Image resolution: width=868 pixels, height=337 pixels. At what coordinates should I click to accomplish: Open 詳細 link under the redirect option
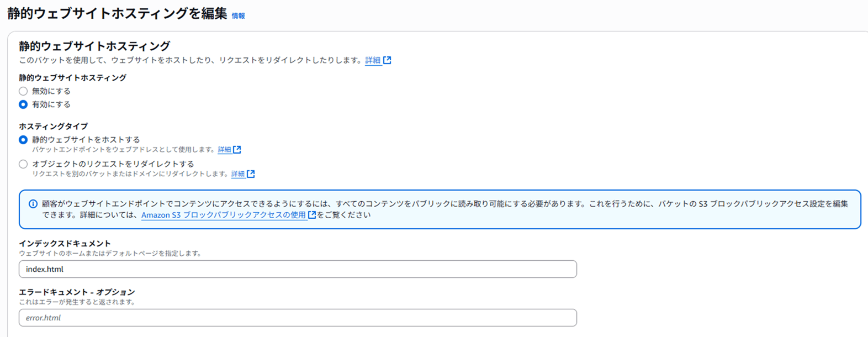click(238, 174)
